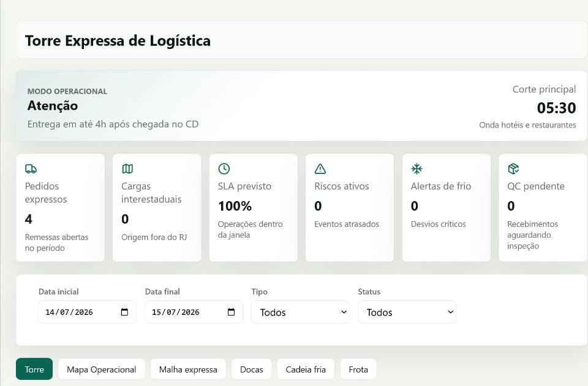This screenshot has width=588, height=386.
Task: Click the MODO OPERACIONAL label
Action: (67, 91)
